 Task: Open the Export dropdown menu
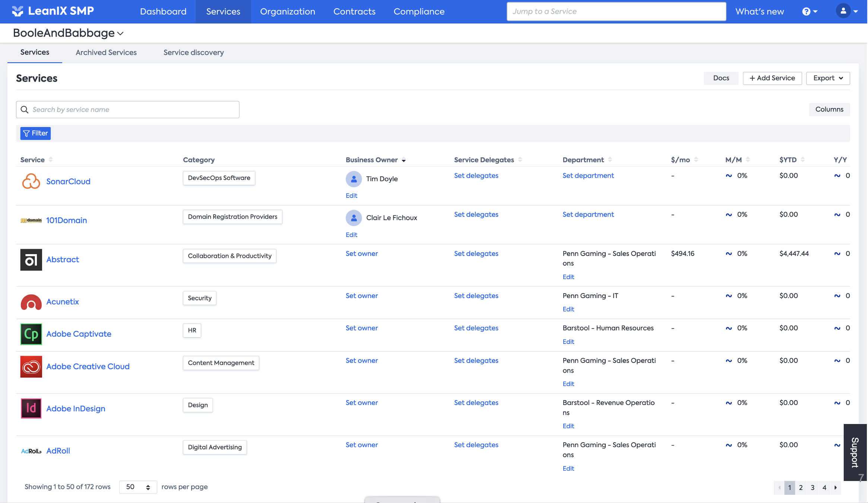point(828,78)
